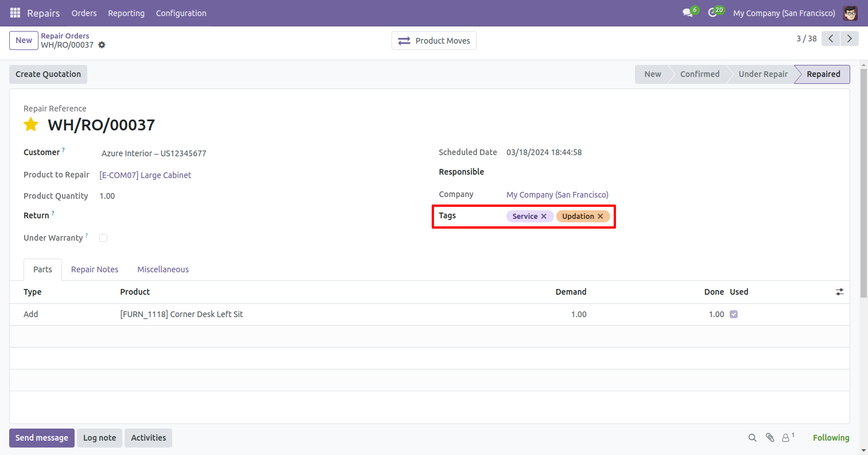868x455 pixels.
Task: Open the Reporting menu
Action: [126, 13]
